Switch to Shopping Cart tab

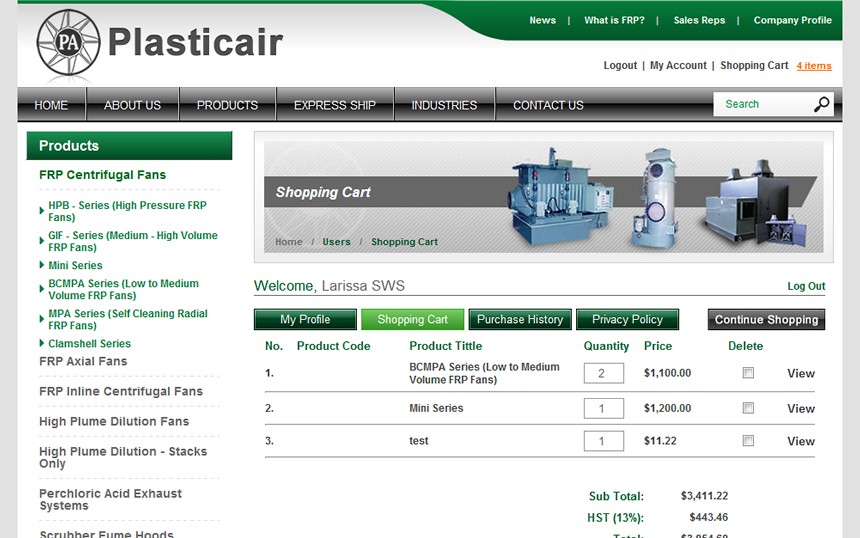coord(412,320)
